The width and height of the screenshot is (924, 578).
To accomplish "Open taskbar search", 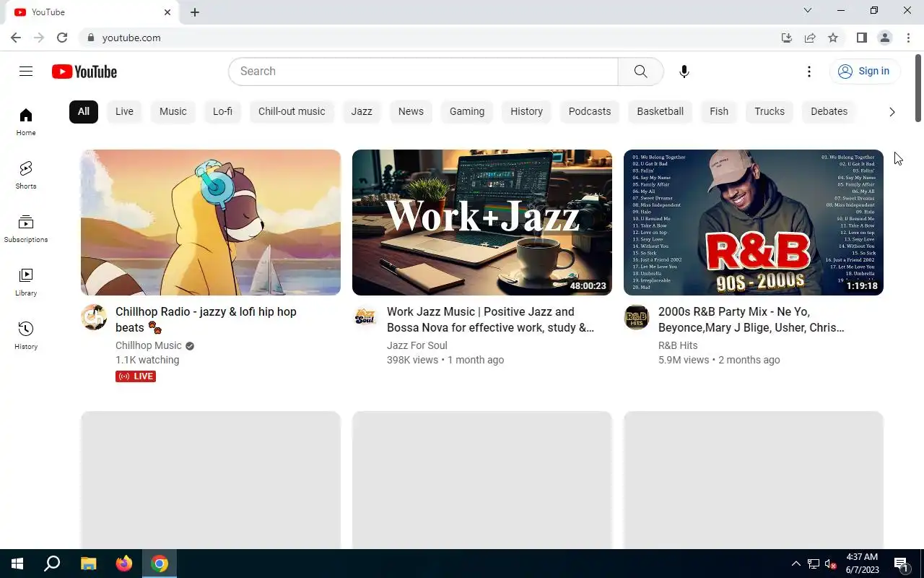I will (52, 564).
